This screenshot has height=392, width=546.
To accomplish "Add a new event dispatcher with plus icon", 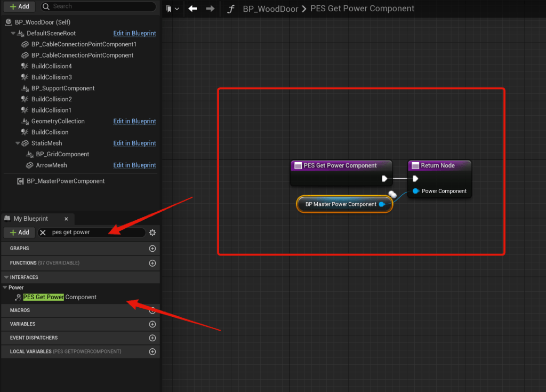I will coord(152,338).
